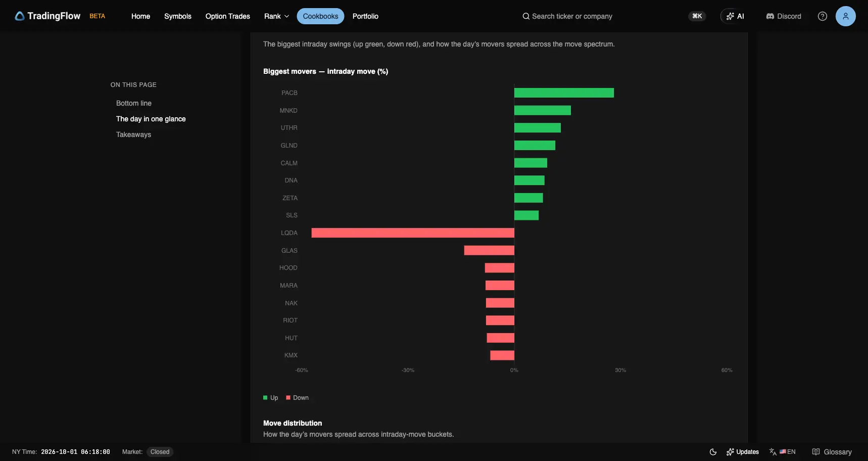Go to the Home tab

140,16
